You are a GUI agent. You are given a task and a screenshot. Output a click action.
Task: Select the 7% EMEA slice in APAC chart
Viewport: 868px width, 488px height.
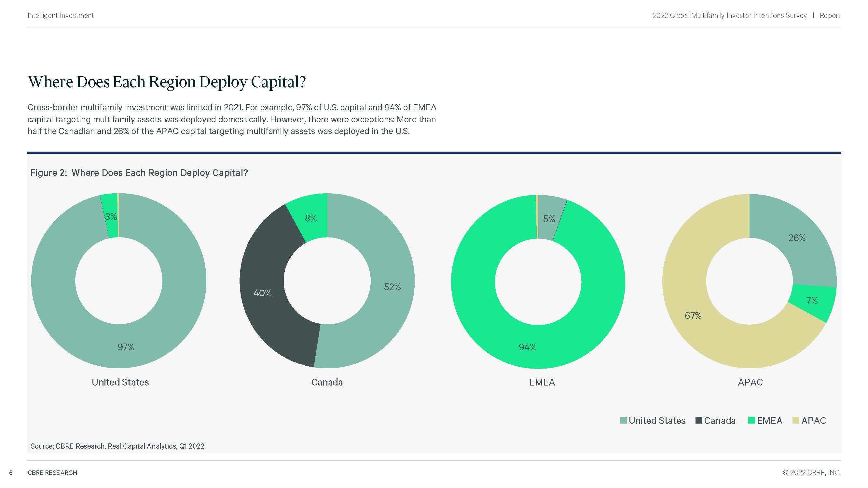811,301
